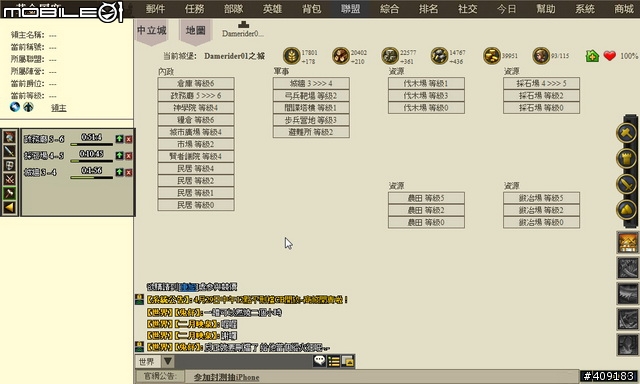Open the 伐木場 等級3 building
Image resolution: width=640 pixels, height=384 pixels.
(x=426, y=96)
